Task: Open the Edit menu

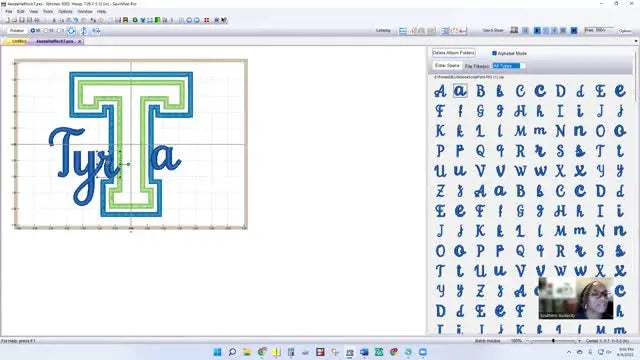Action: (21, 11)
